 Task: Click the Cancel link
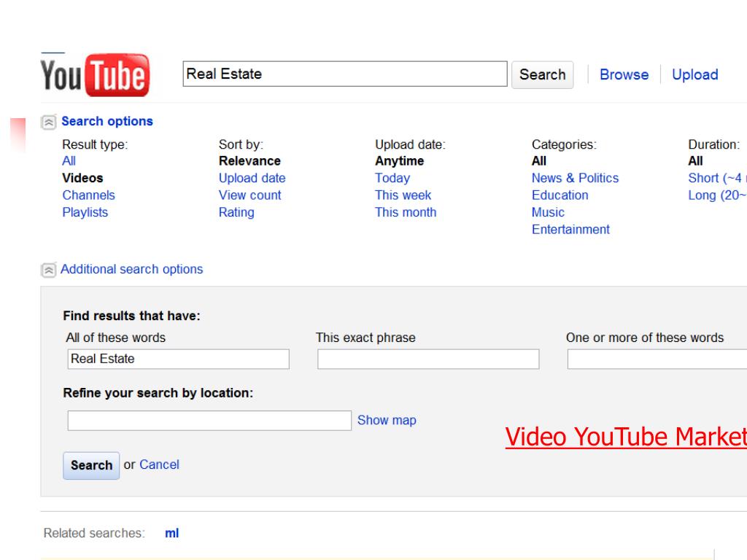(159, 464)
